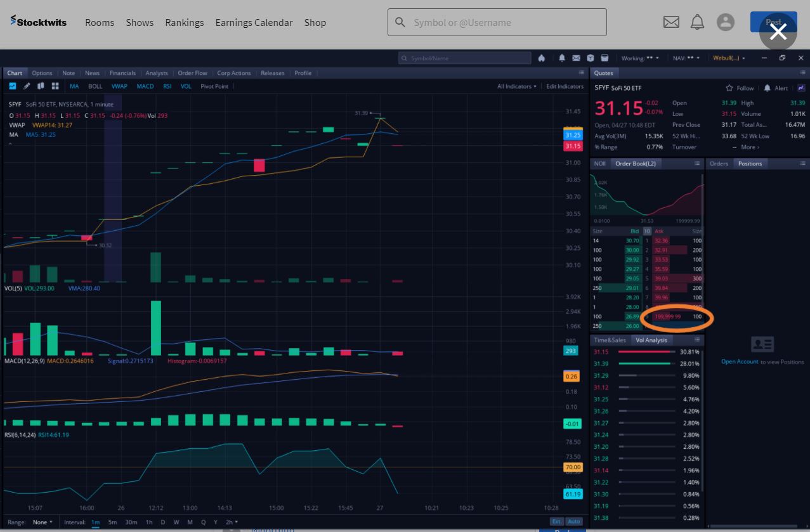
Task: Open the 2h interval dropdown
Action: (x=232, y=522)
